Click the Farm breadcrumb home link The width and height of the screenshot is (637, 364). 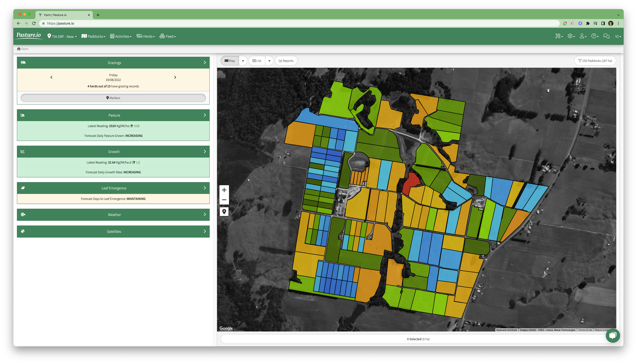(23, 49)
